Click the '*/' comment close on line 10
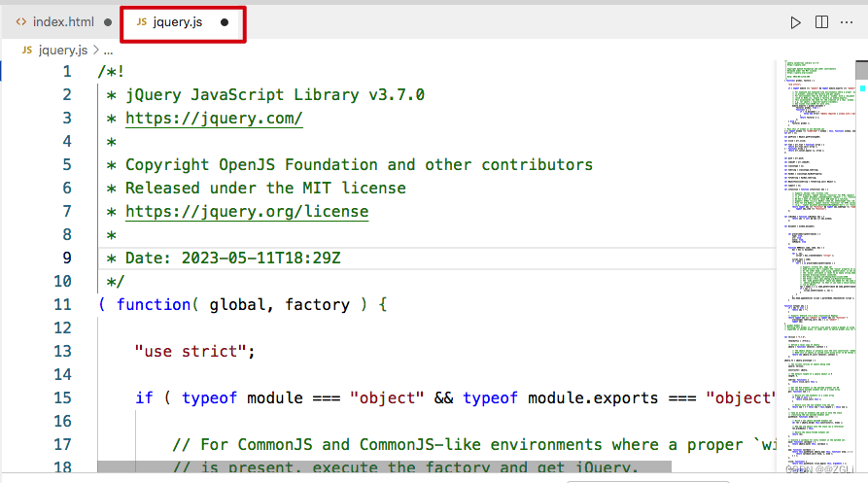 [116, 282]
